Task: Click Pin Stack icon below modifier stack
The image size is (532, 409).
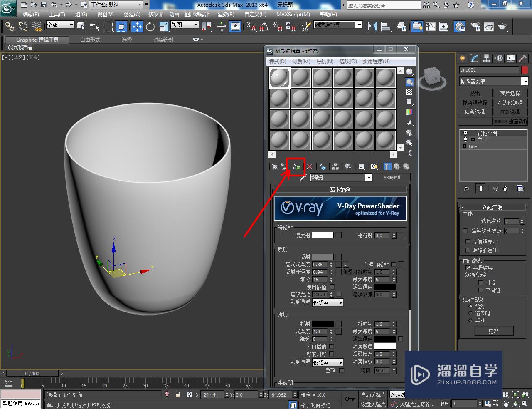Action: 466,188
